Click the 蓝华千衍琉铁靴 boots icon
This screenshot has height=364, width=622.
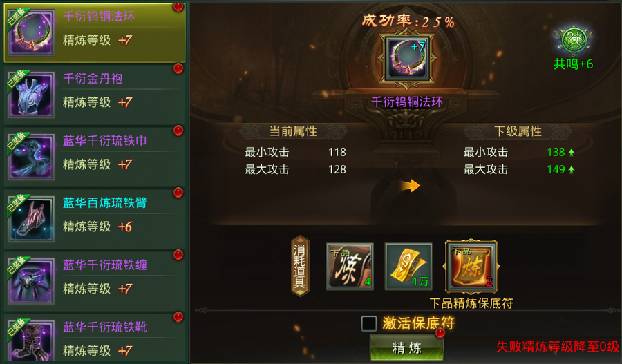[31, 341]
